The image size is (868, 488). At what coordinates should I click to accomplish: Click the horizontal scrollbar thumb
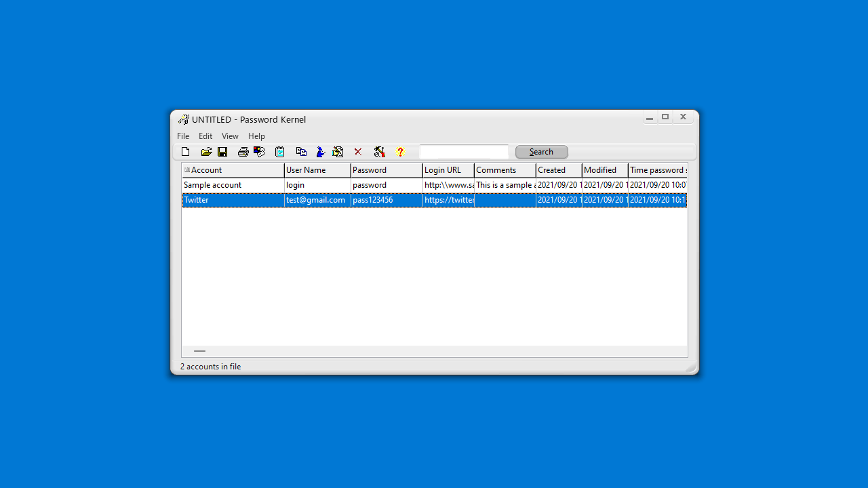199,351
